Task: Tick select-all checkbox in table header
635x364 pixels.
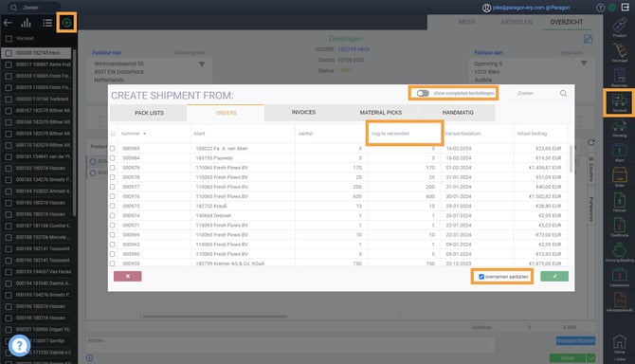Action: 113,134
